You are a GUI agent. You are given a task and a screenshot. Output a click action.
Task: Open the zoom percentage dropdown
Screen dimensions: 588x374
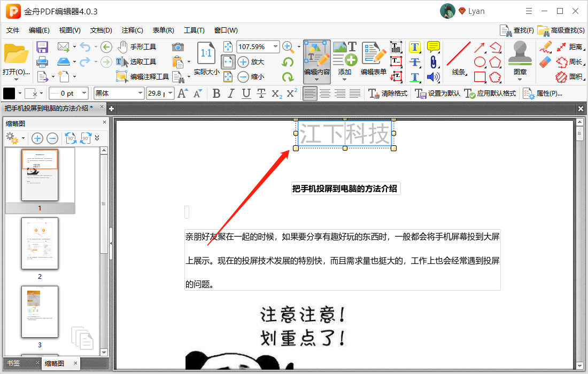coord(276,46)
